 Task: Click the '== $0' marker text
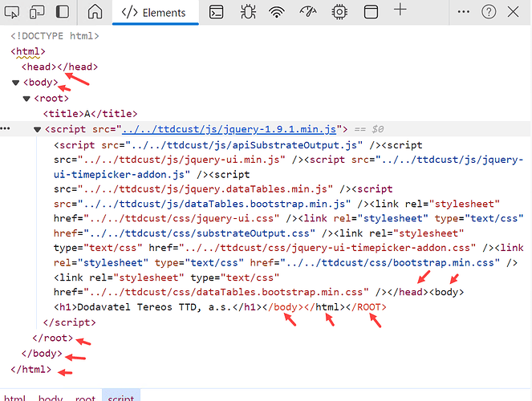pyautogui.click(x=369, y=129)
